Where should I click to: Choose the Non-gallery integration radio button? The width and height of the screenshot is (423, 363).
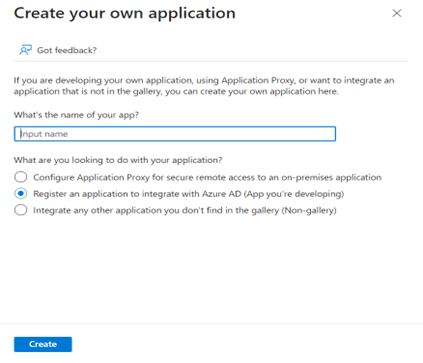21,210
